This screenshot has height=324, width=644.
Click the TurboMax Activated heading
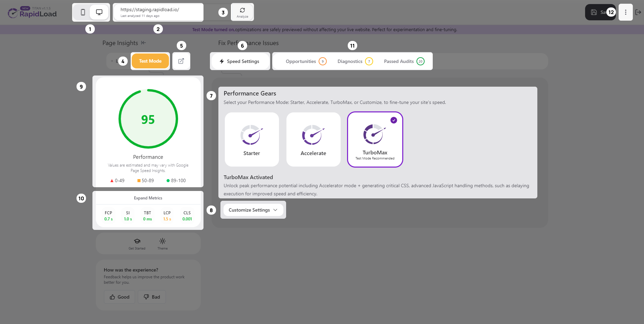pos(248,177)
